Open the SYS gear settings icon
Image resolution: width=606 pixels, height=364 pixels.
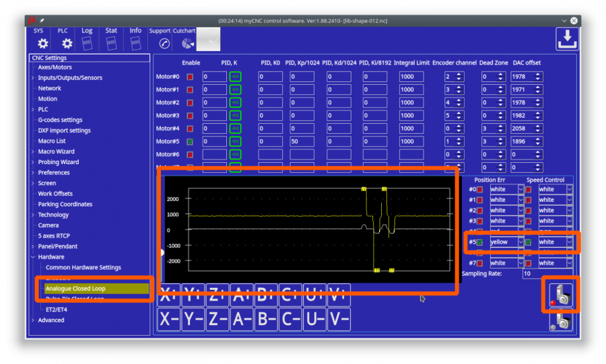(42, 43)
